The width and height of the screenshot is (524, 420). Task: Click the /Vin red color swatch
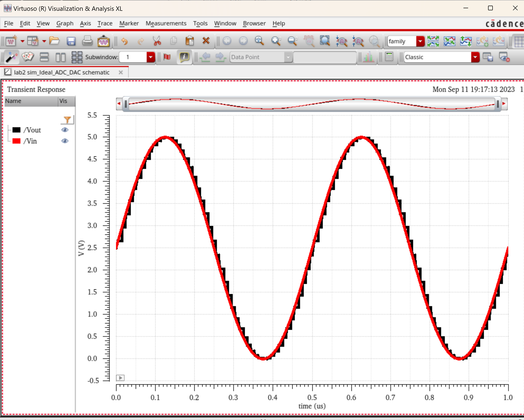pos(16,141)
